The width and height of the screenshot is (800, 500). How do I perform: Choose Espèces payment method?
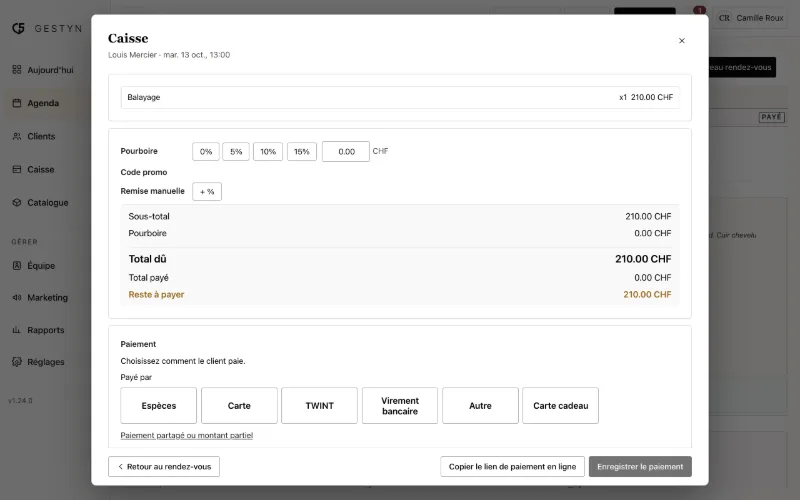click(x=159, y=406)
